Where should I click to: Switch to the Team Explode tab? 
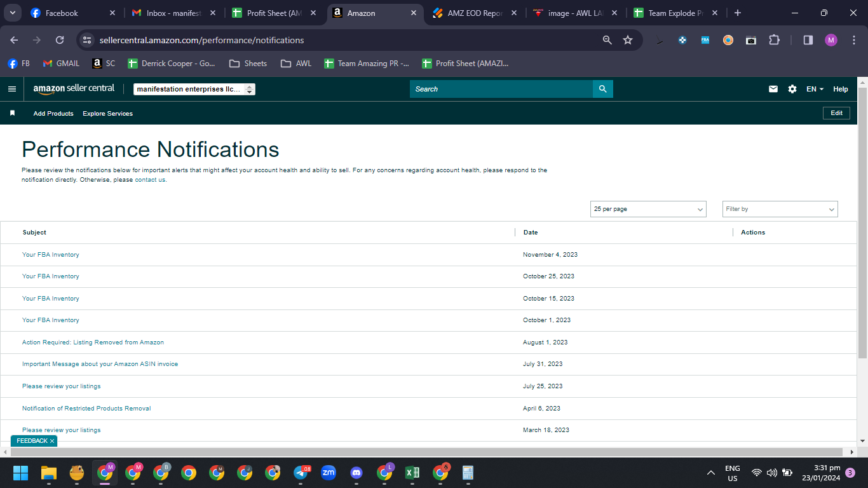coord(675,13)
